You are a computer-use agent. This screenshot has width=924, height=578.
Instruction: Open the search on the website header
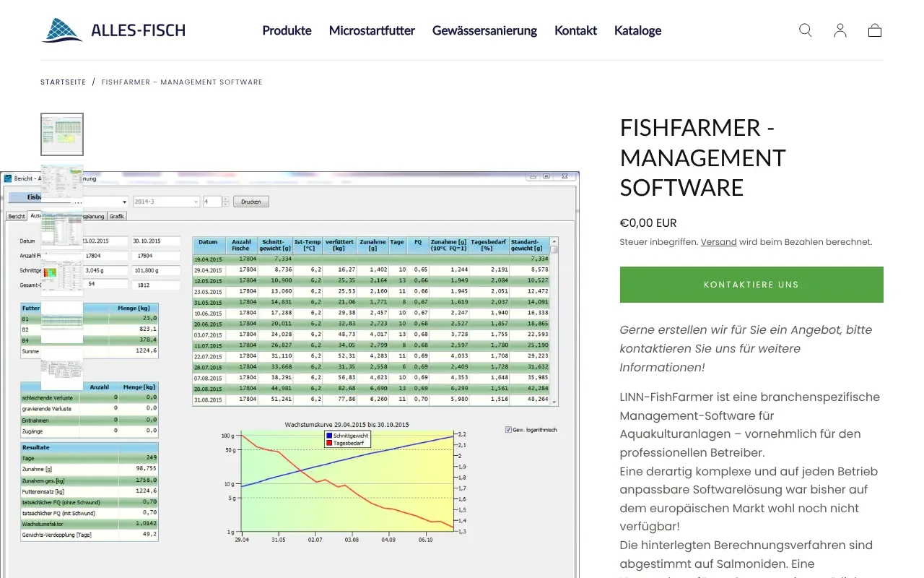(x=805, y=30)
